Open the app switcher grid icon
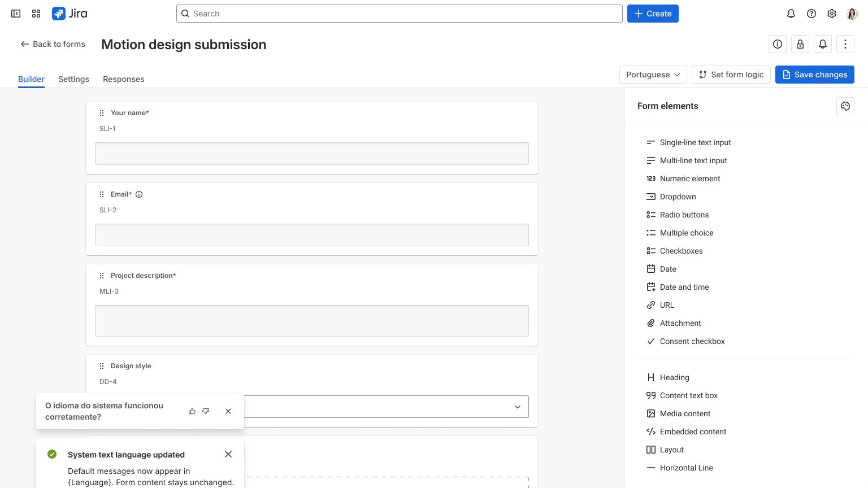Viewport: 868px width, 488px height. coord(36,14)
